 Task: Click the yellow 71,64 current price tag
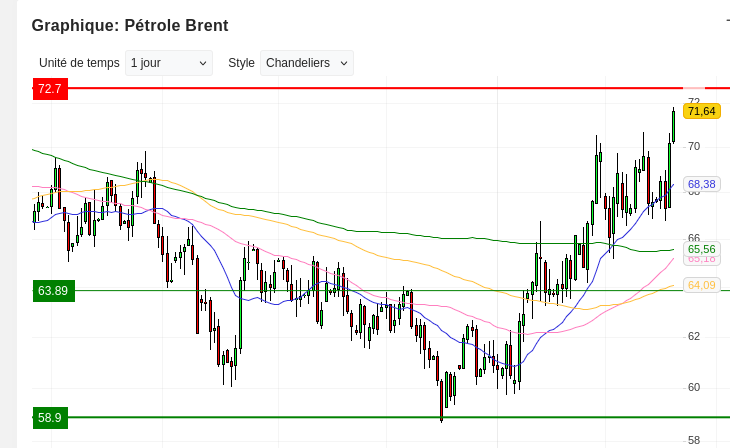click(x=702, y=111)
